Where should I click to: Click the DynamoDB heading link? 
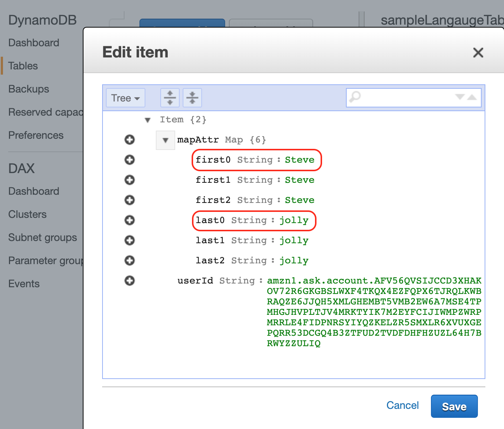42,20
